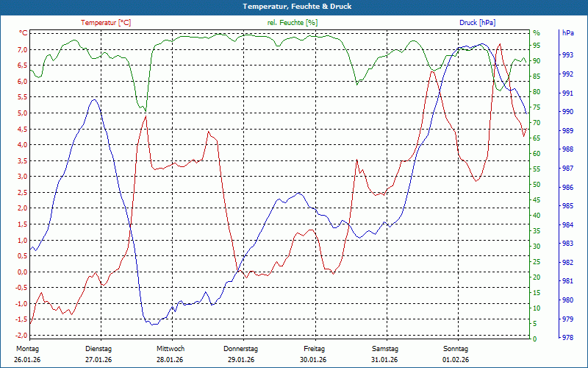Click the '7,0' temperature axis tick
This screenshot has width=588, height=368.
pos(23,50)
